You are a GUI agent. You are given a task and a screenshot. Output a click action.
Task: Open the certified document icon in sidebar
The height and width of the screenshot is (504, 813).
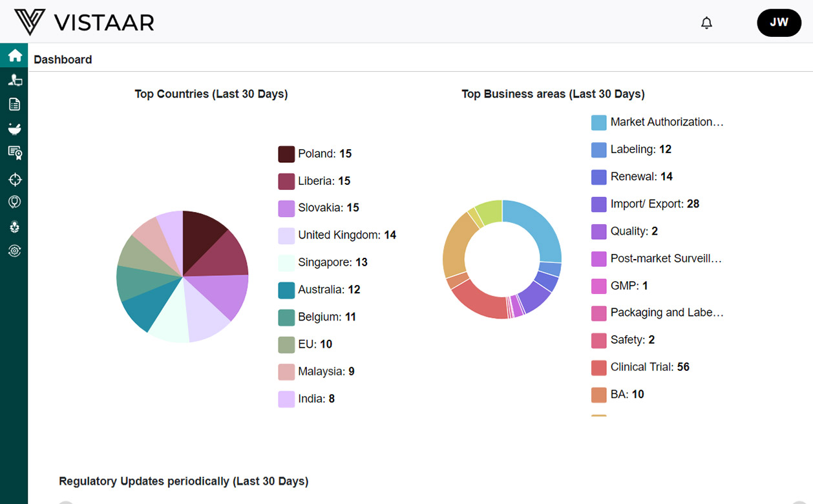click(x=14, y=152)
